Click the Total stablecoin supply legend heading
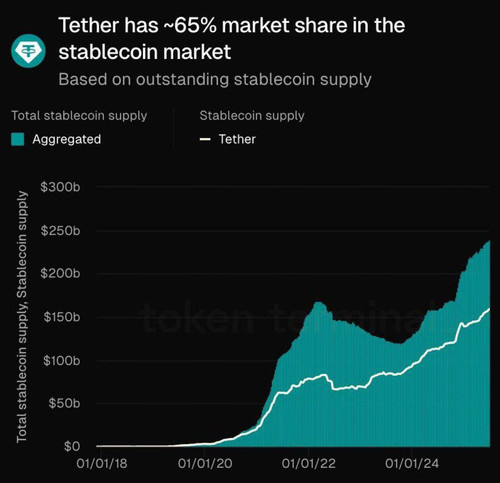The width and height of the screenshot is (500, 483). [x=79, y=116]
